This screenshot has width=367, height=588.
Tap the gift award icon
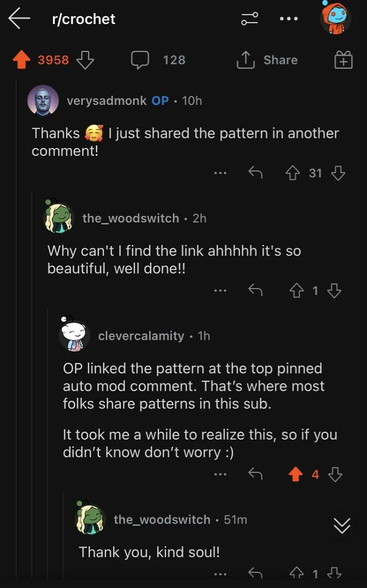pyautogui.click(x=344, y=60)
